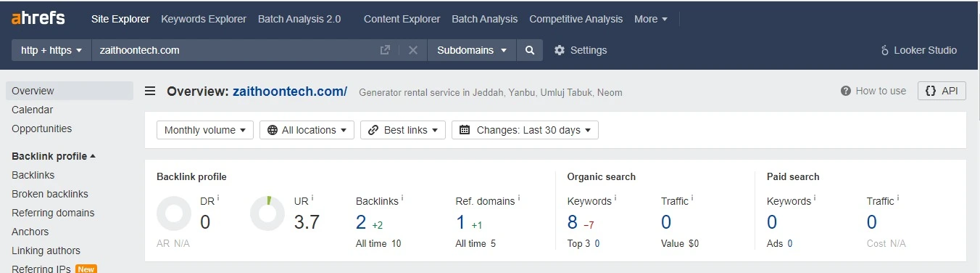The height and width of the screenshot is (273, 980).
Task: Open All locations dropdown
Action: point(307,130)
